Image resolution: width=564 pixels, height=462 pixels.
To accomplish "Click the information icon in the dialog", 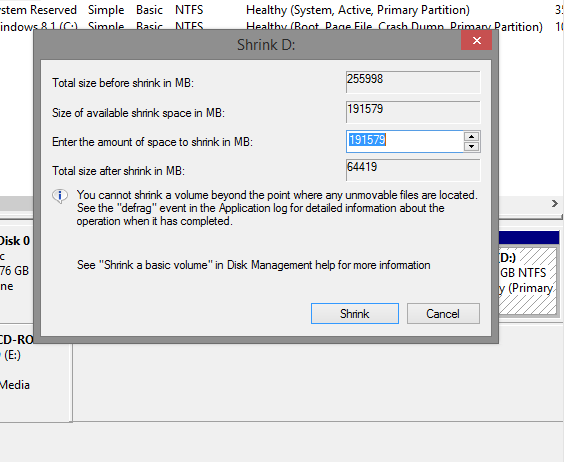I will (x=60, y=196).
